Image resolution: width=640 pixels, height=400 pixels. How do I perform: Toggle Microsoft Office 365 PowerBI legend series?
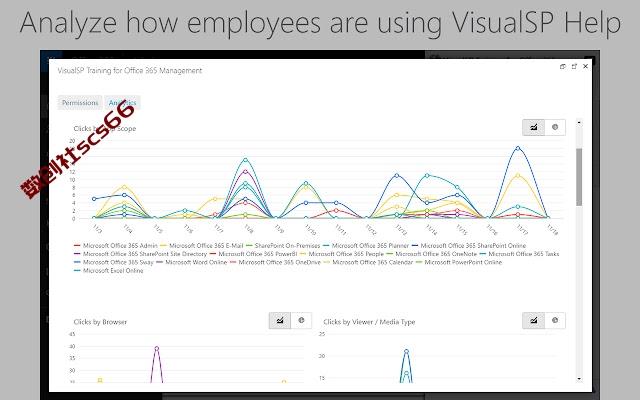click(253, 254)
